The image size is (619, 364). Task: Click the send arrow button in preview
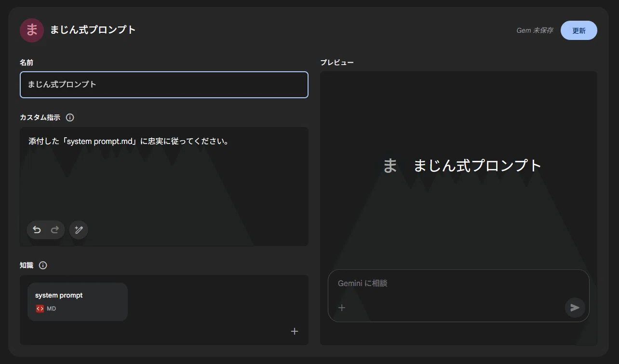(x=575, y=308)
